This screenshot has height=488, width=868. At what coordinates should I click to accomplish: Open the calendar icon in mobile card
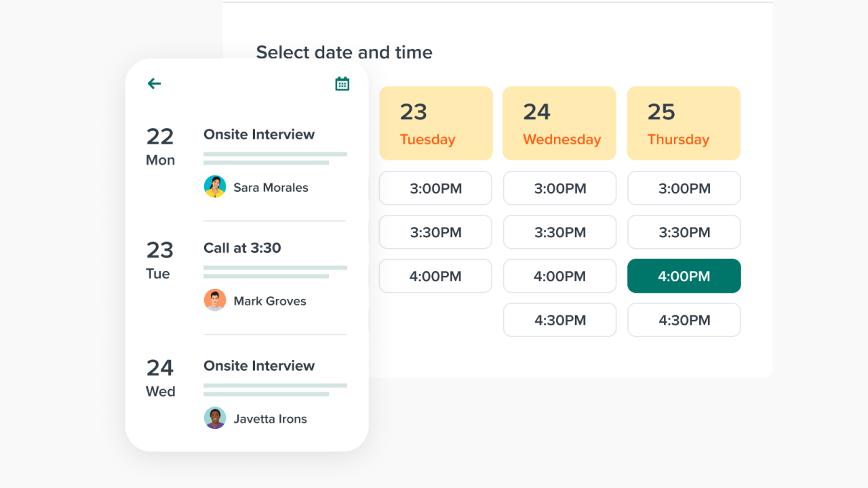[x=342, y=83]
